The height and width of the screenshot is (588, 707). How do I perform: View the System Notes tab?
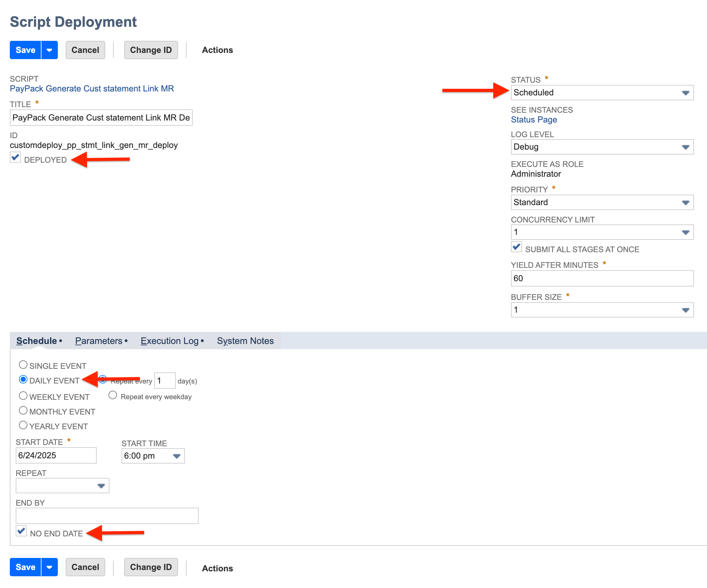pyautogui.click(x=245, y=341)
